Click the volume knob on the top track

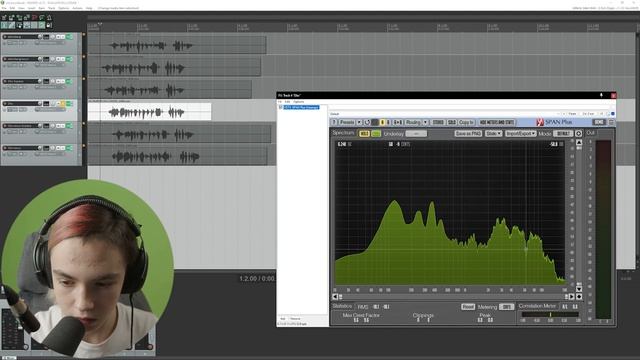pyautogui.click(x=40, y=37)
